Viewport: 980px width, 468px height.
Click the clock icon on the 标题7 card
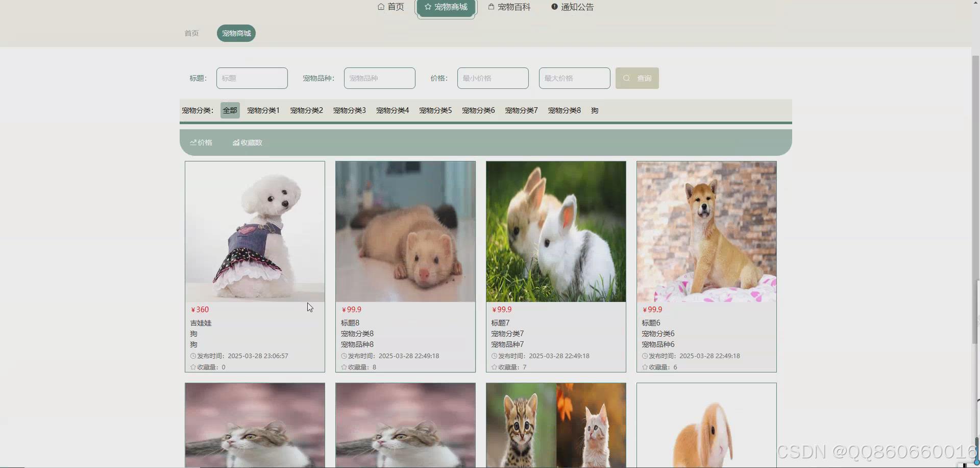click(495, 356)
